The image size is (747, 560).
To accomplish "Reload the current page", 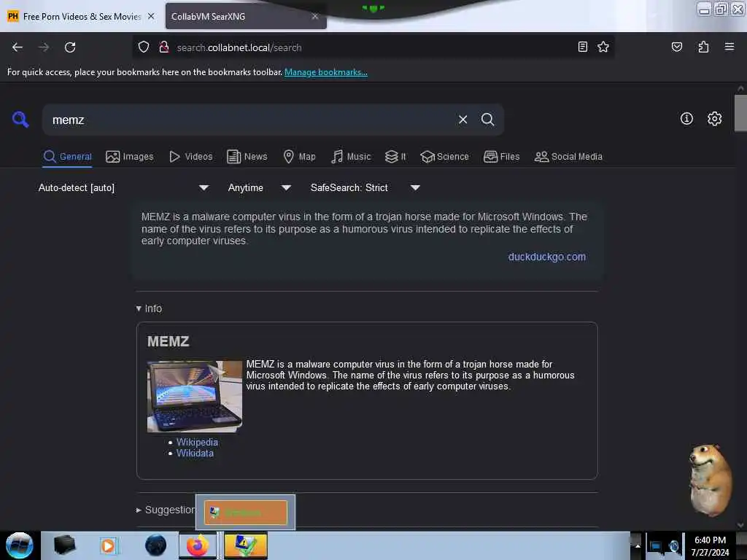I will point(70,47).
